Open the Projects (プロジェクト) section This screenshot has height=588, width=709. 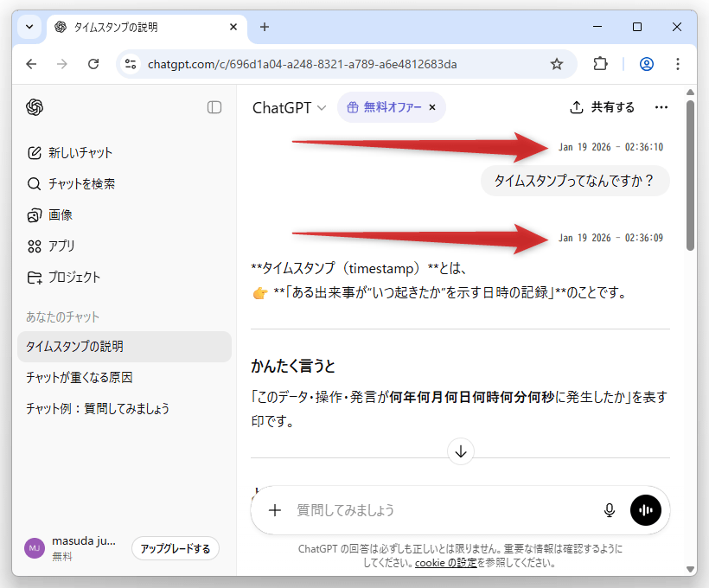(73, 278)
